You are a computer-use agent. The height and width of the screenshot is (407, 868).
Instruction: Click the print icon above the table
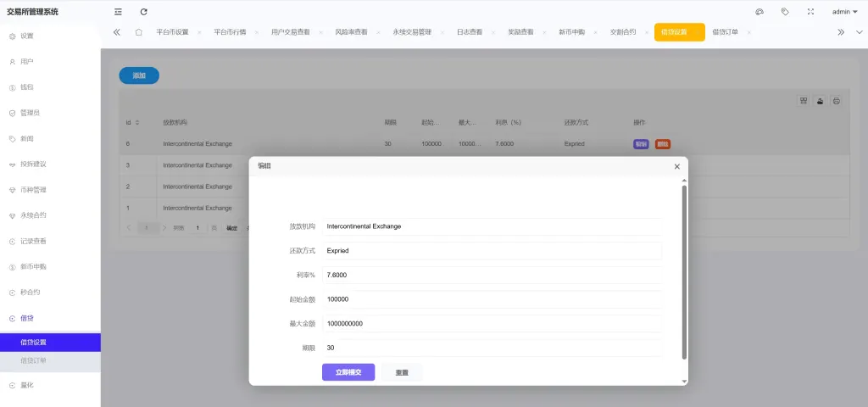coord(837,101)
